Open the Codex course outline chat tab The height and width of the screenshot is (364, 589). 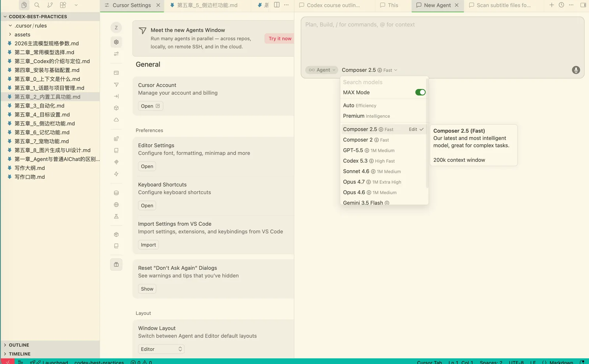pos(333,5)
